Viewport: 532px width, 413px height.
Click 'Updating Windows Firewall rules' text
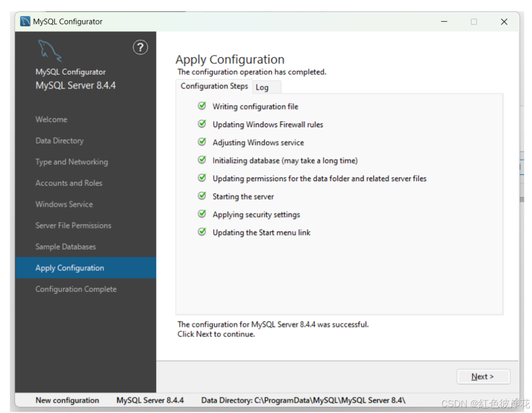[x=268, y=125]
